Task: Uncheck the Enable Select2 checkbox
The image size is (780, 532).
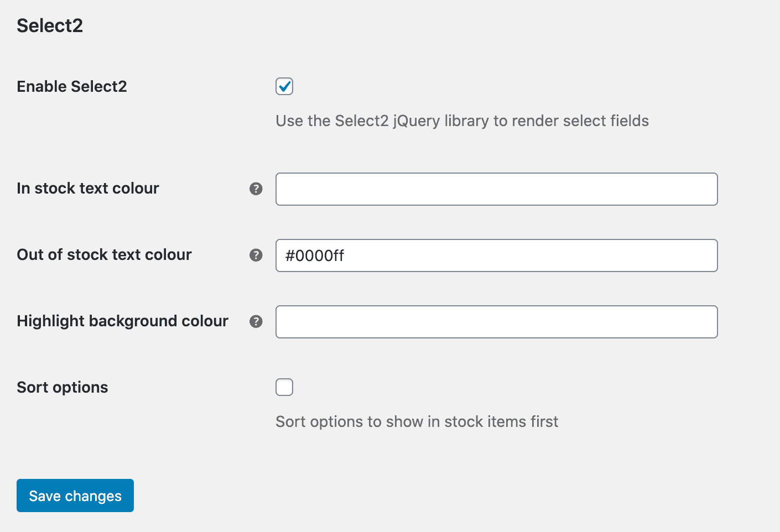Action: [284, 86]
